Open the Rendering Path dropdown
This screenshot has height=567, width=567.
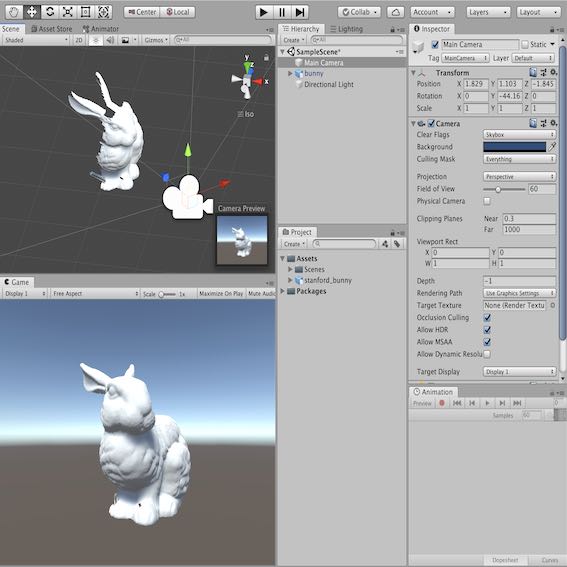[x=519, y=293]
